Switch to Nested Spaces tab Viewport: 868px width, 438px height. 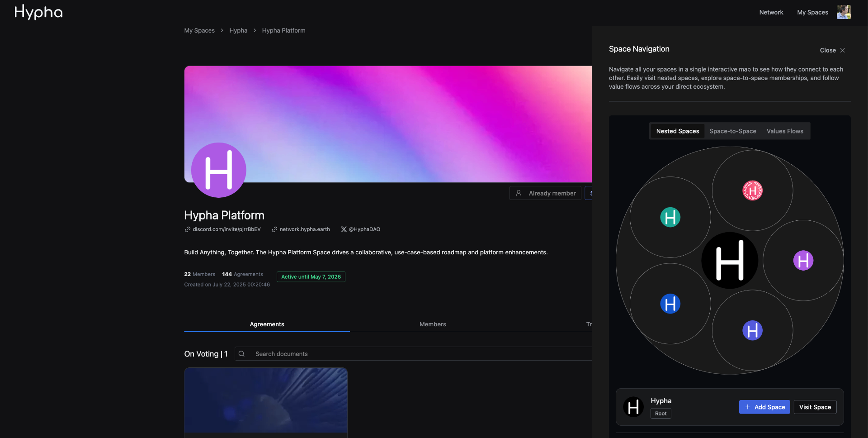678,131
